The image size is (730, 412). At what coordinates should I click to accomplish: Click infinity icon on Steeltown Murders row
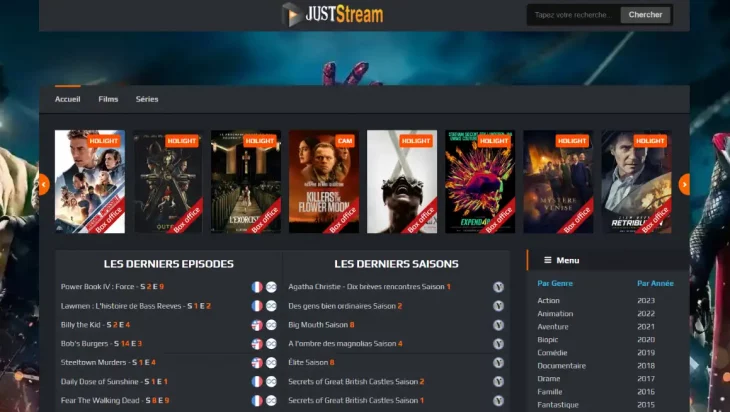click(x=271, y=363)
